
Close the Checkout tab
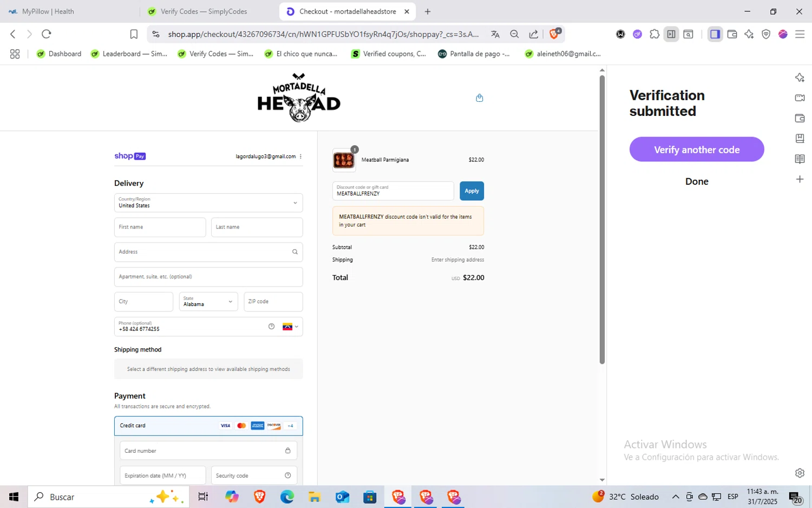point(407,11)
